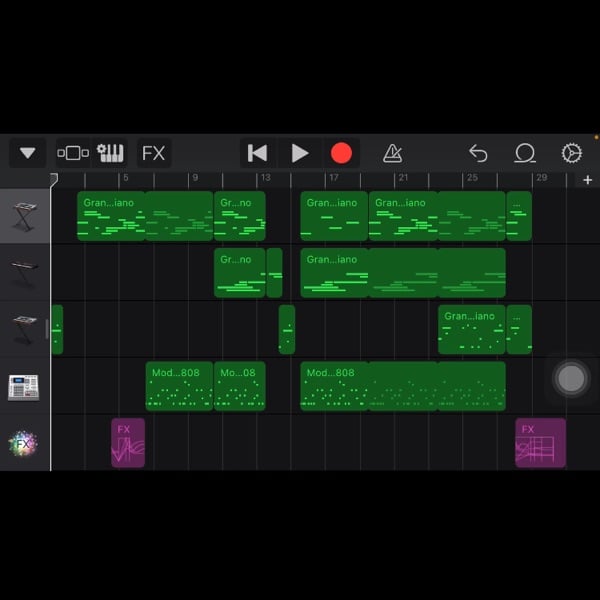The image size is (600, 600).
Task: Open the navigation dropdown triangle
Action: [27, 153]
